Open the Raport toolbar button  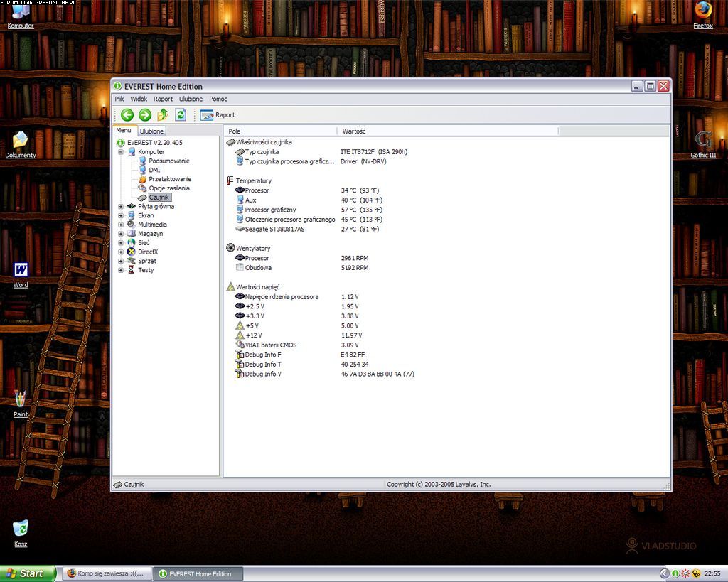tap(218, 115)
